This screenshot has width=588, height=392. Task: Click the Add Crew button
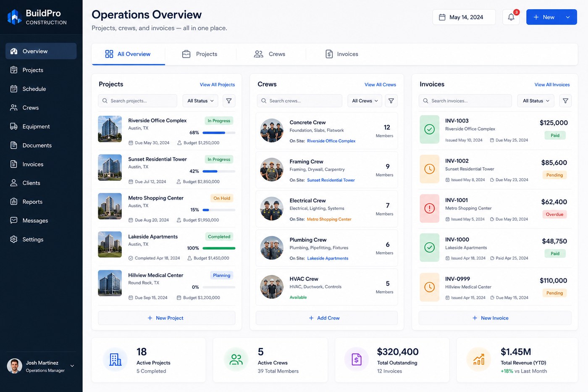[x=326, y=318]
